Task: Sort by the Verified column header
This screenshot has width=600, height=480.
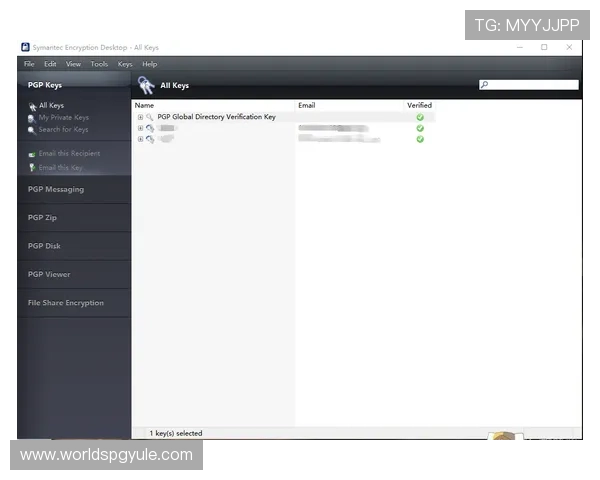Action: pyautogui.click(x=419, y=105)
